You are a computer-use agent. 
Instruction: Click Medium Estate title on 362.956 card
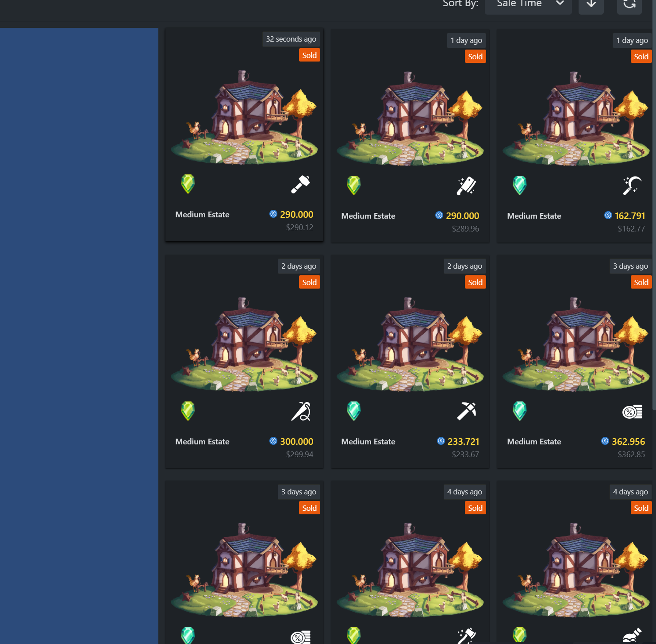click(534, 442)
